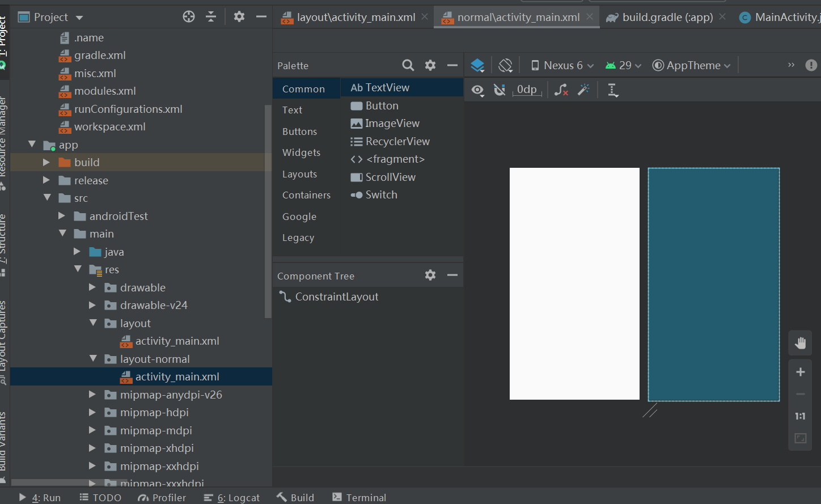Open Component Tree settings gear

click(430, 275)
